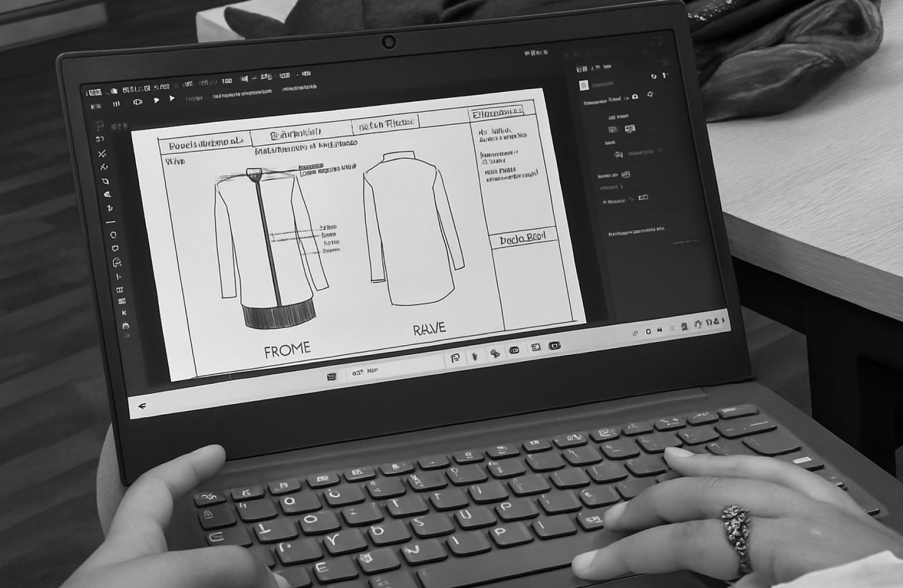Select the scissors cut tool in left toolbar
The image size is (903, 588).
102,154
